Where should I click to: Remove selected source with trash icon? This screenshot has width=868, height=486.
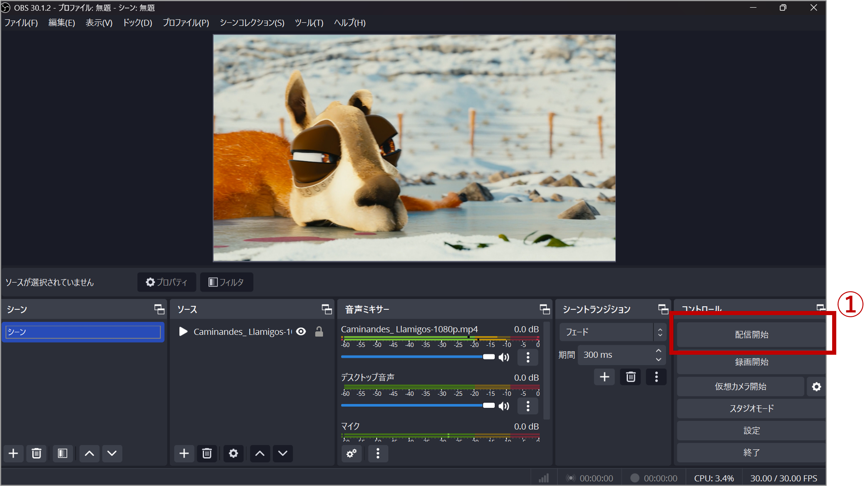(x=207, y=453)
